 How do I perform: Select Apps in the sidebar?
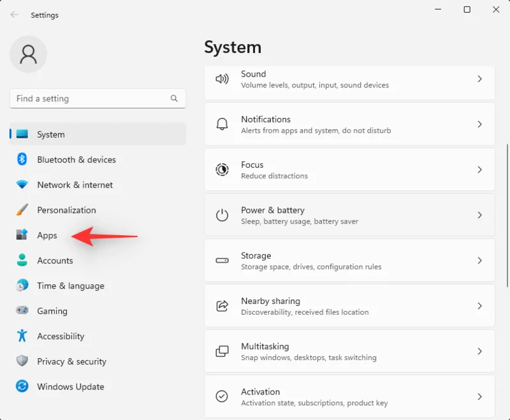45,235
